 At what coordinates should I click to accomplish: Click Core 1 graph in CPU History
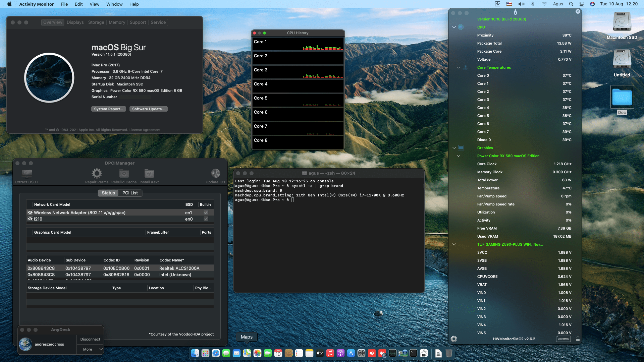[x=298, y=44]
